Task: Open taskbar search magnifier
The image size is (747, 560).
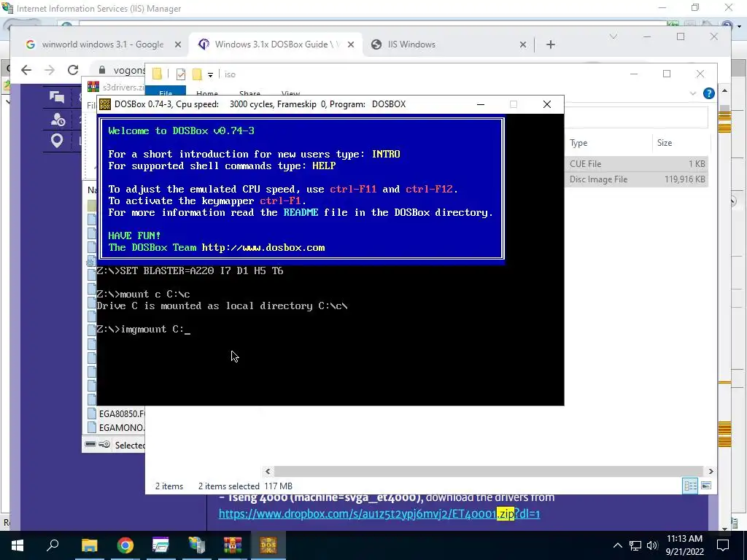Action: [x=53, y=545]
